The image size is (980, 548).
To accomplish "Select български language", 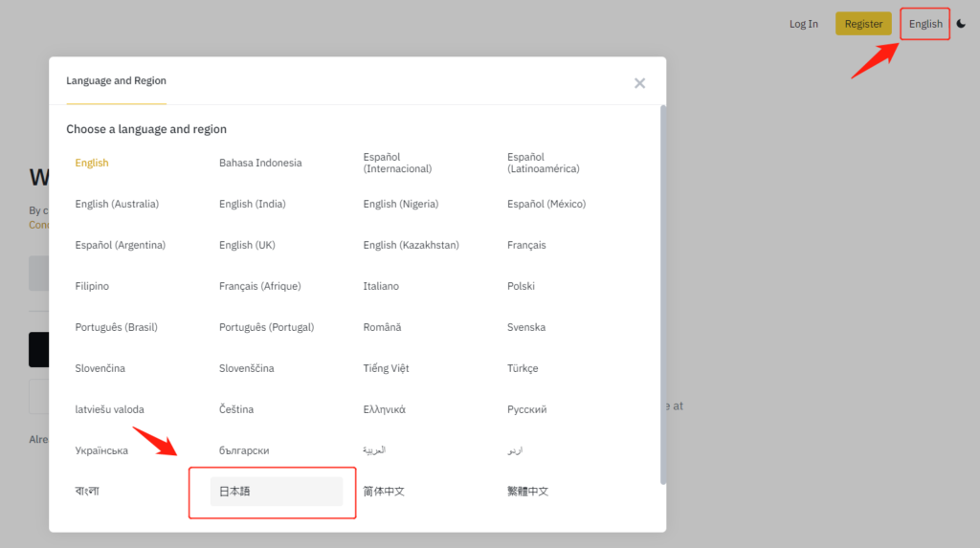I will pyautogui.click(x=244, y=450).
